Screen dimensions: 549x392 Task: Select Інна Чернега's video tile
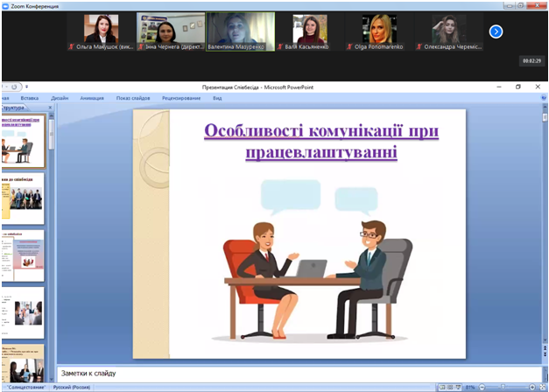(x=171, y=31)
